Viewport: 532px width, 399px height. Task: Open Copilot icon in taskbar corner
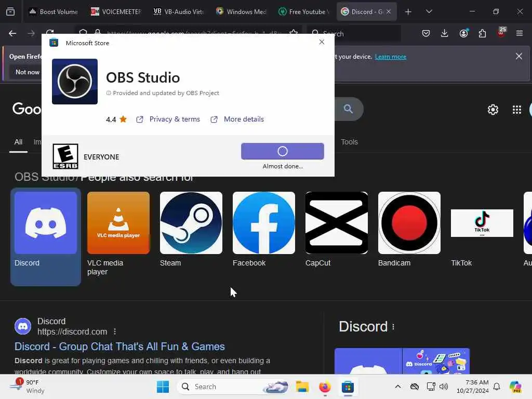pos(515,387)
